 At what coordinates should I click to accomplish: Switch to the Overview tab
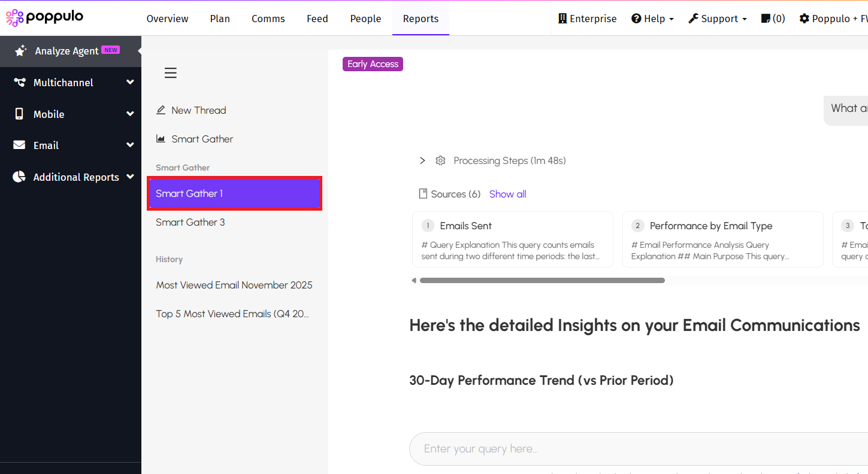167,19
